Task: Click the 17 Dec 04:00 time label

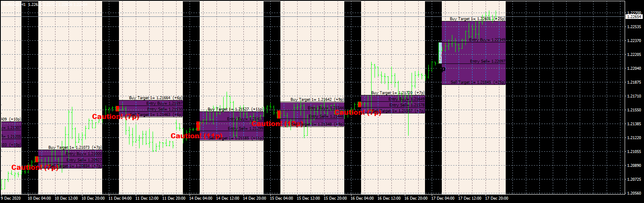Action: [443, 198]
